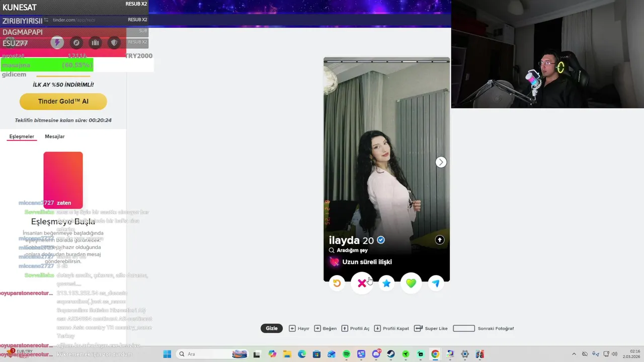Viewport: 644px width, 362px height.
Task: Switch to the Eşleşmeler tab
Action: (x=22, y=136)
